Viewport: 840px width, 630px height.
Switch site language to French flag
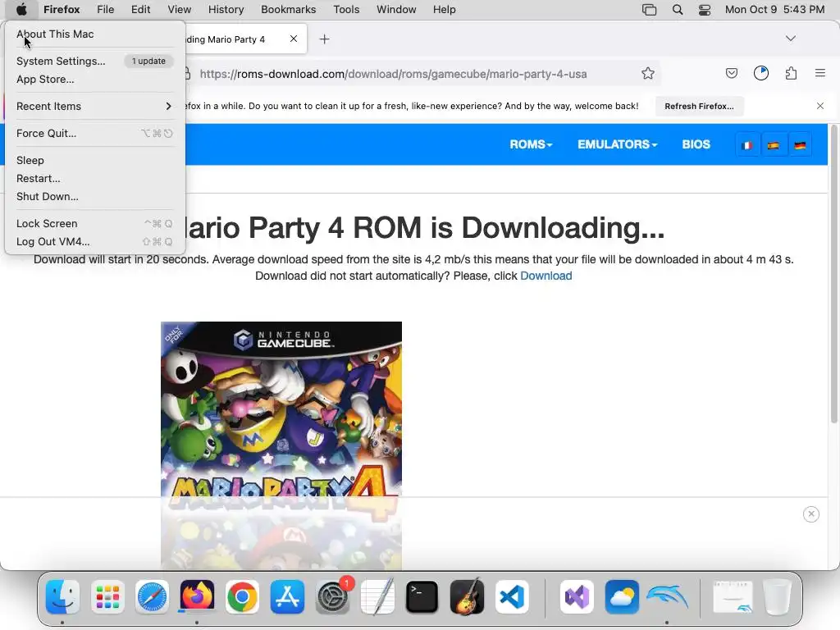coord(747,145)
